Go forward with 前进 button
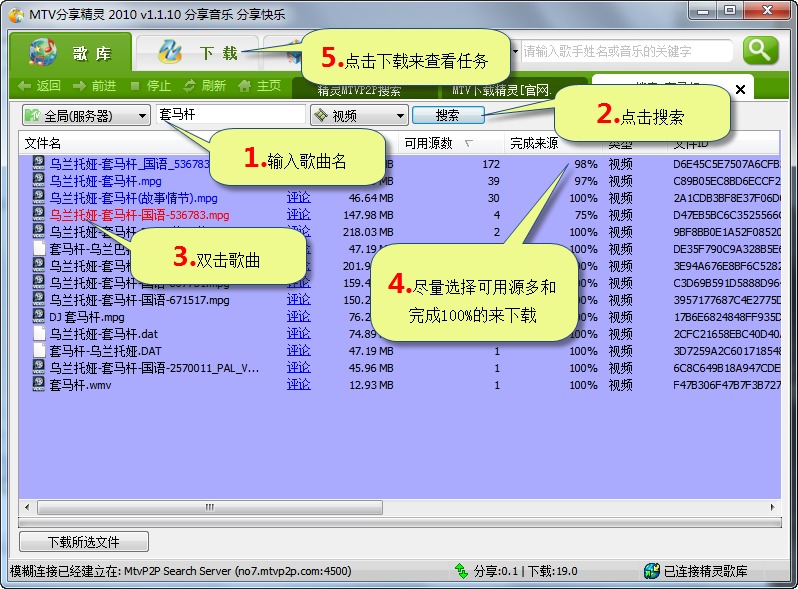The image size is (798, 589). (95, 86)
